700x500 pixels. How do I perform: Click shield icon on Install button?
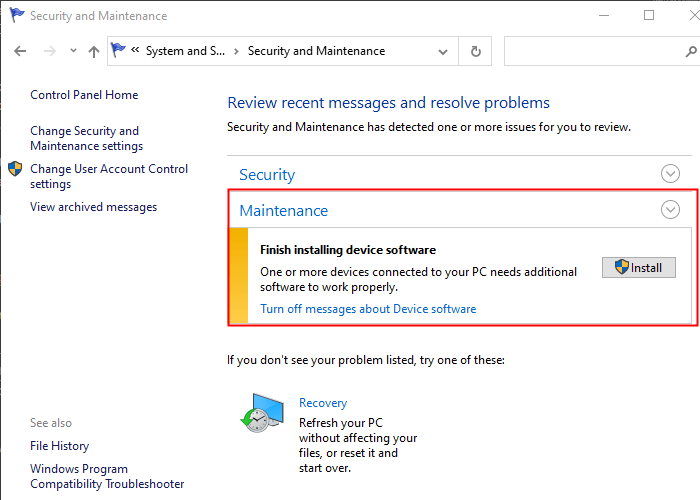click(621, 267)
